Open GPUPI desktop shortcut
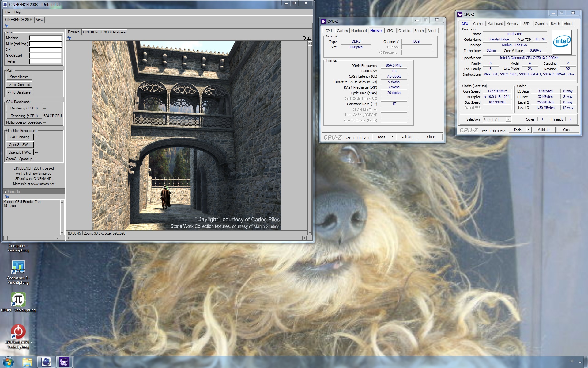588x368 pixels. coord(18,302)
